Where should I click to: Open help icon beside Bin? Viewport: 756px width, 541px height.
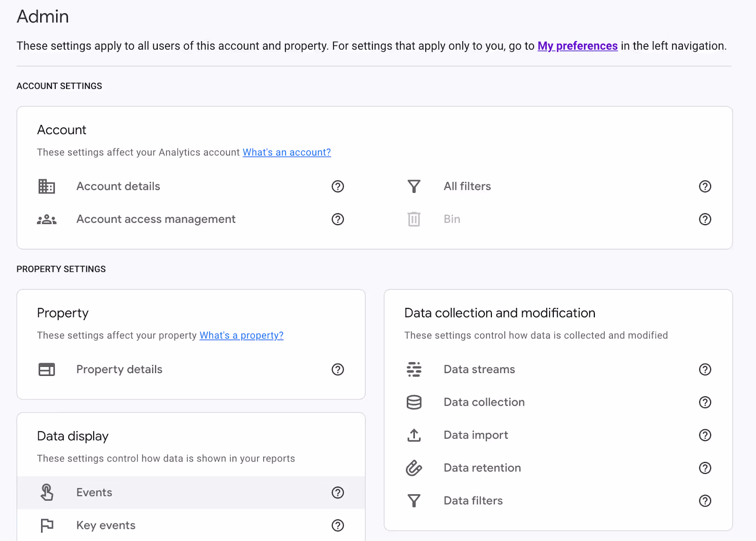coord(705,219)
